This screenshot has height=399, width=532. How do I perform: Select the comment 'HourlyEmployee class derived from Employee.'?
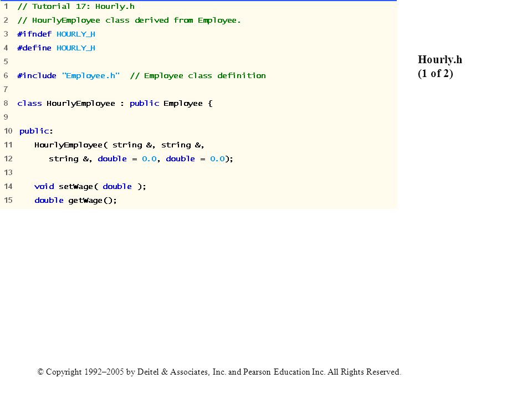click(129, 21)
